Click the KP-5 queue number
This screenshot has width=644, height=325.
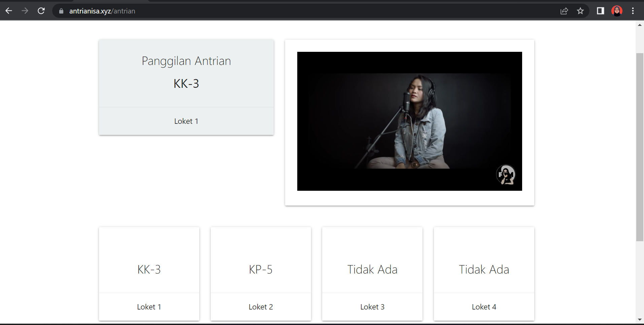point(261,269)
